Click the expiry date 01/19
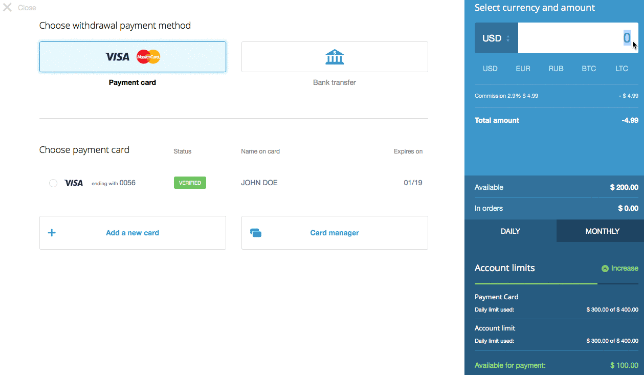Screen dimensions: 644x375 [413, 182]
